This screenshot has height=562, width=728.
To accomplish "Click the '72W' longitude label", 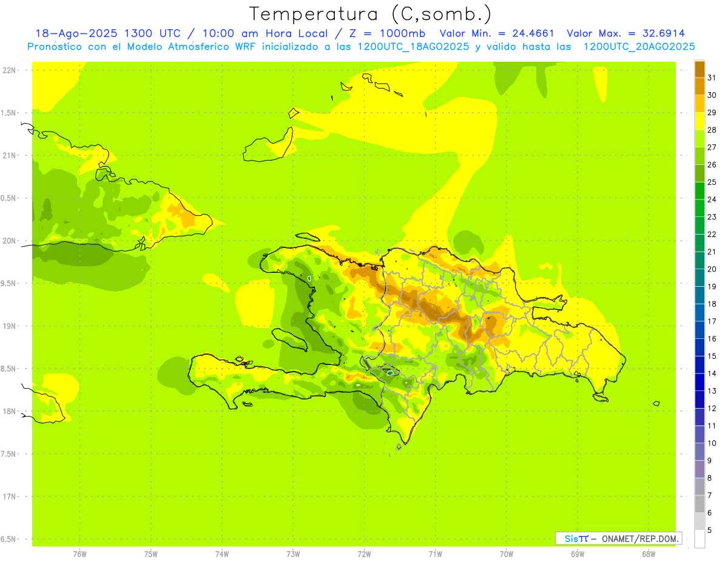I will tap(364, 554).
